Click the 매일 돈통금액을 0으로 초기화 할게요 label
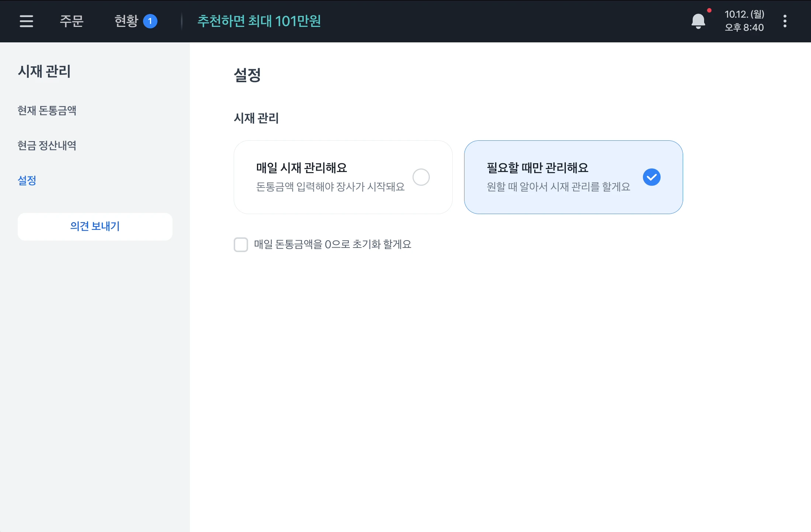 [333, 245]
